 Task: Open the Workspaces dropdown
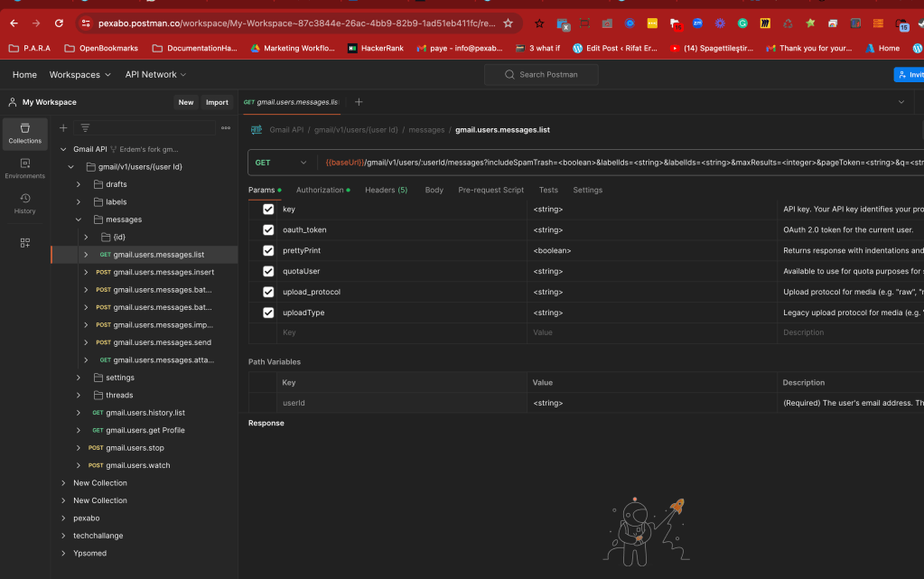point(79,75)
